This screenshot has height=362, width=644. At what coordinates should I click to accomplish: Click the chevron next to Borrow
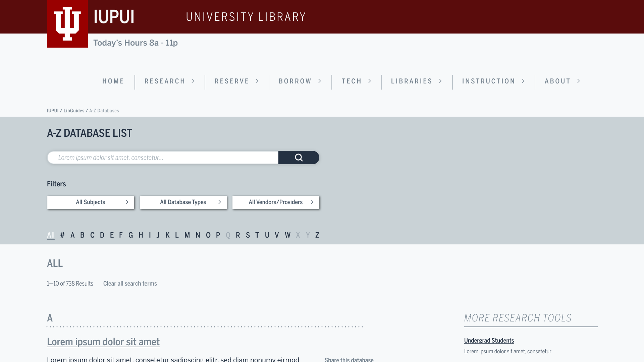(x=320, y=81)
